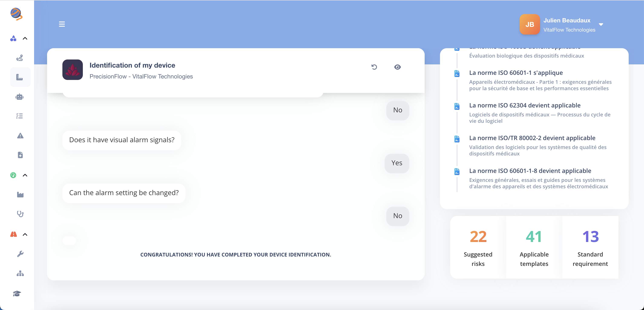Select 'La norme ISO 60601-1-8 devient applicable' entry
Screen dimensions: 644x310
pyautogui.click(x=530, y=171)
